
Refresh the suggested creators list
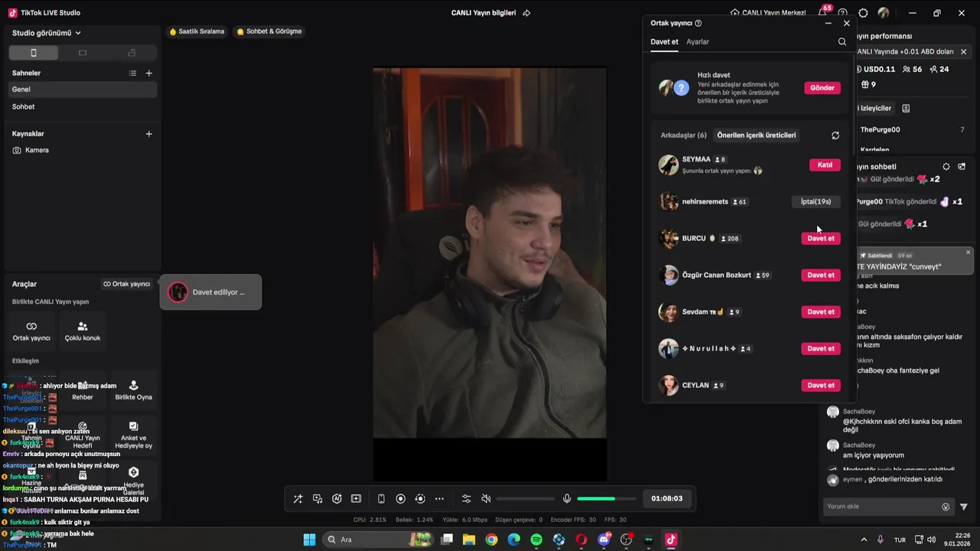835,135
